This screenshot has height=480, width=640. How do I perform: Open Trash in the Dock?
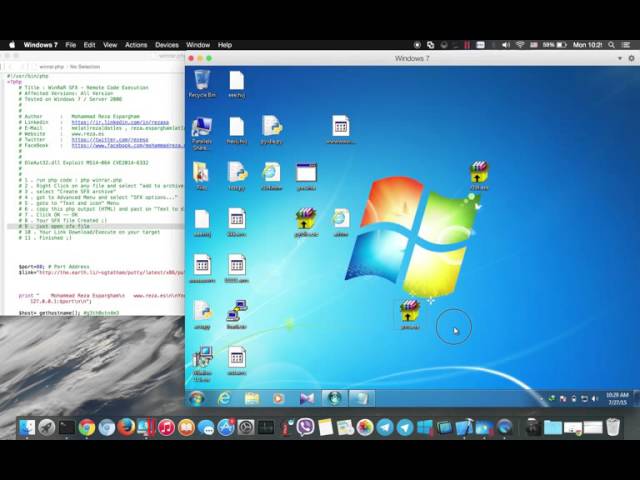click(x=613, y=427)
